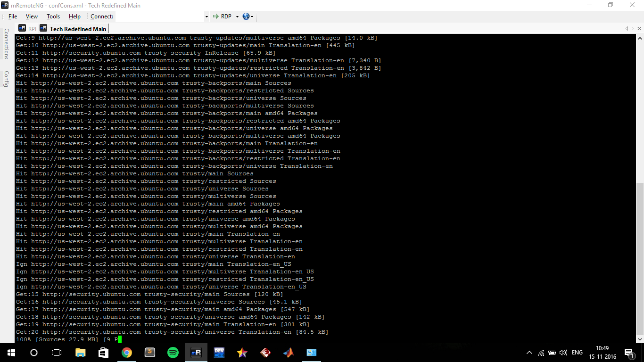Open the red FileZilla-style icon on taskbar

click(x=265, y=353)
